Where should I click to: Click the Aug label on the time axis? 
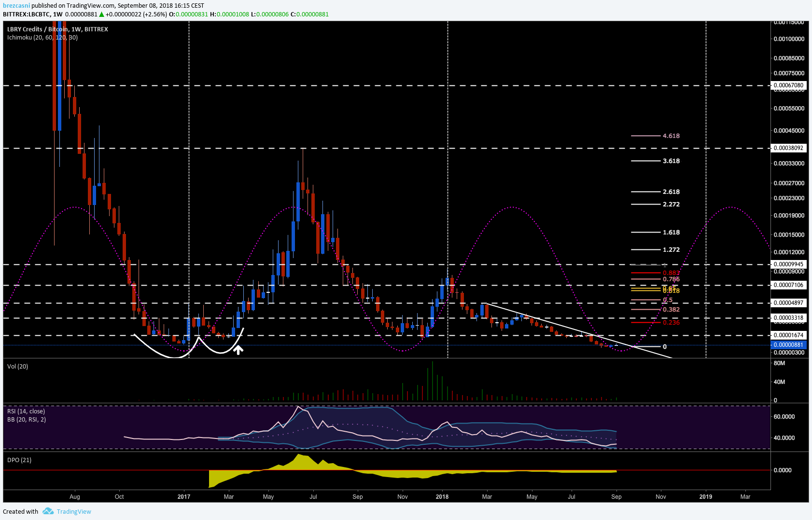point(75,497)
